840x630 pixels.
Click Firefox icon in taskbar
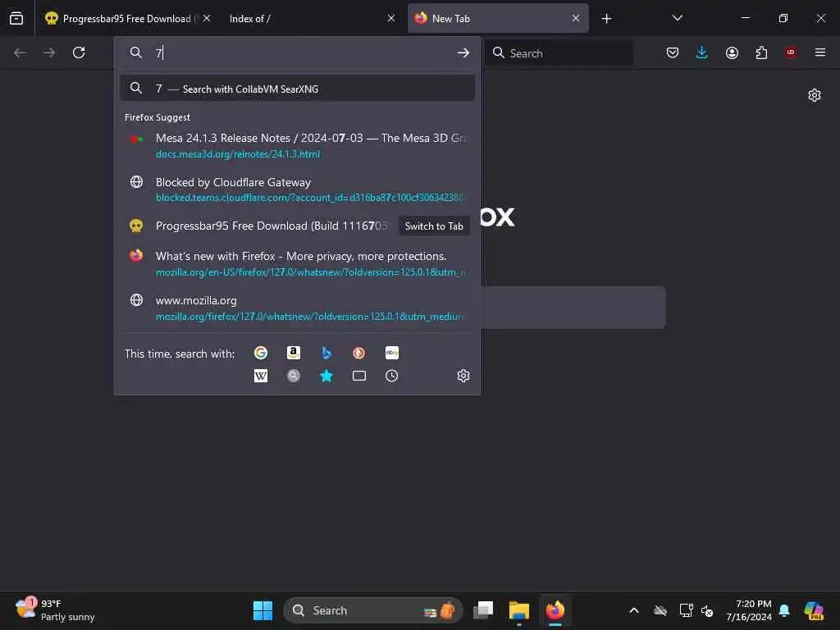[x=555, y=610]
